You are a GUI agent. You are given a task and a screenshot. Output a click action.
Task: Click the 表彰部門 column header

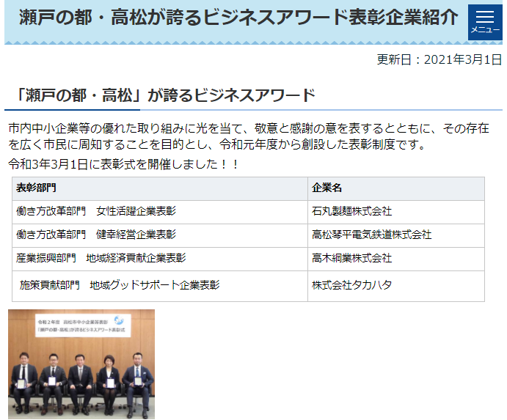click(160, 188)
